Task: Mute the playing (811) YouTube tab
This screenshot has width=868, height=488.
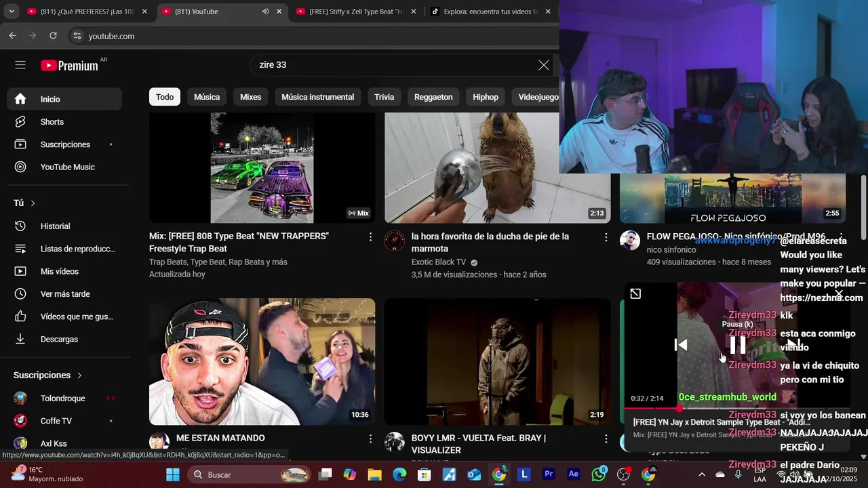Action: (x=265, y=12)
